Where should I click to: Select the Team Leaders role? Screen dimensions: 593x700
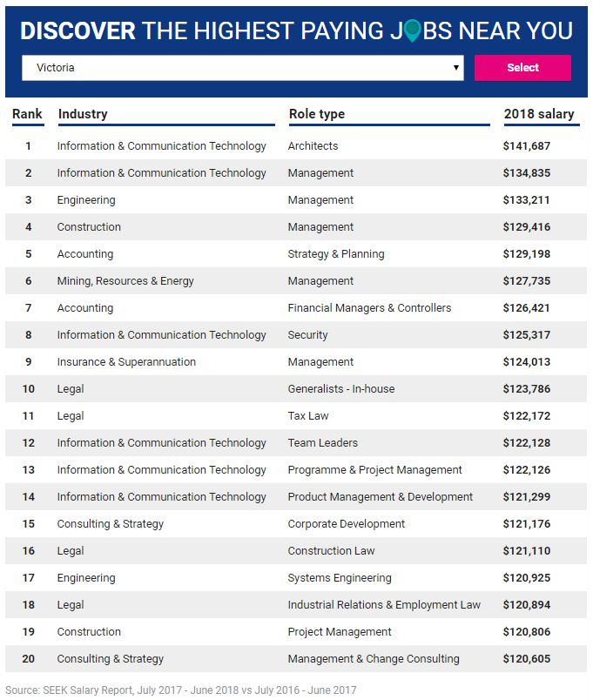point(323,443)
